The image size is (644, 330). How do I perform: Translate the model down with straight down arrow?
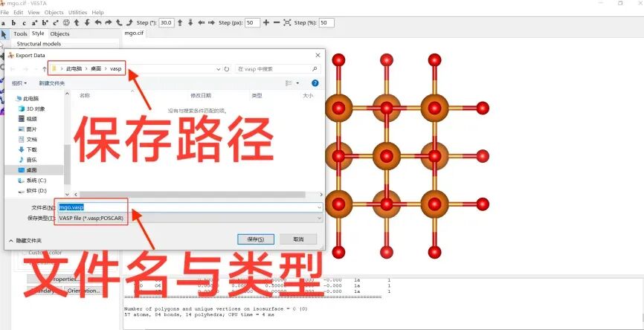(x=190, y=23)
